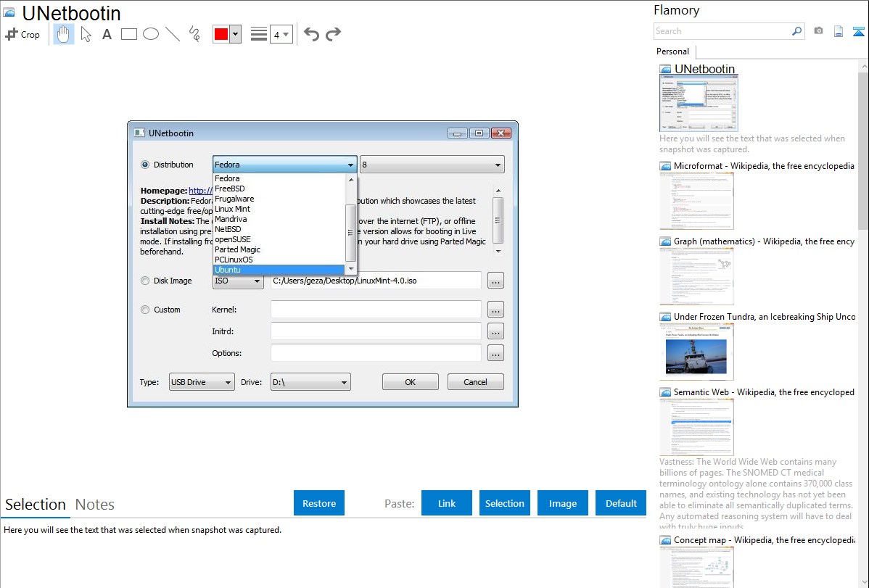Image resolution: width=869 pixels, height=588 pixels.
Task: Choose Ubuntu in the distribution list
Action: point(279,270)
